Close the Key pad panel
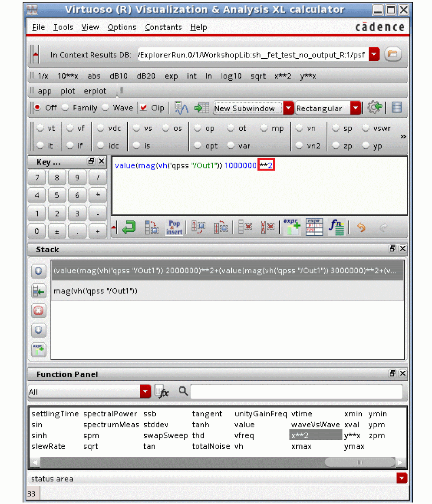 coord(101,161)
